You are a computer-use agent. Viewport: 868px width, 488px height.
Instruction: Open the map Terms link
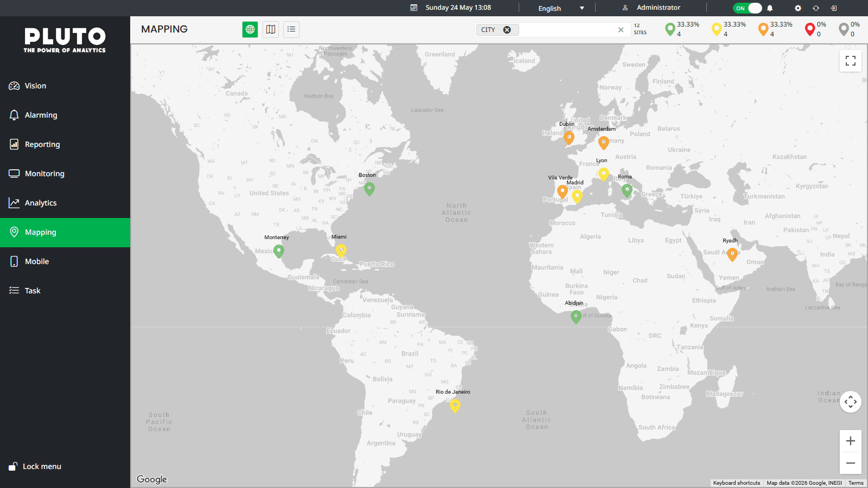(x=856, y=483)
